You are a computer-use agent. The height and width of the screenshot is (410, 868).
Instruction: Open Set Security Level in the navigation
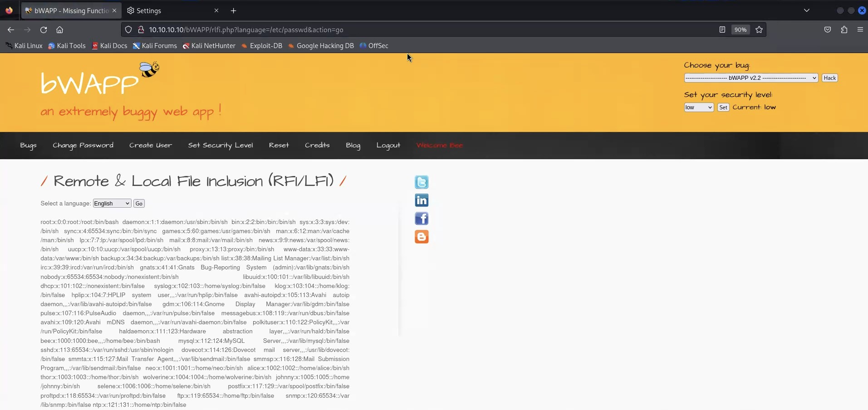point(221,146)
